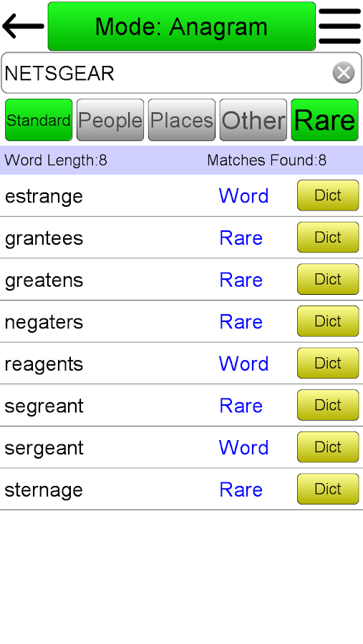Screen dimensions: 363x644
Task: Open the Mode: Anagram selector
Action: [182, 26]
